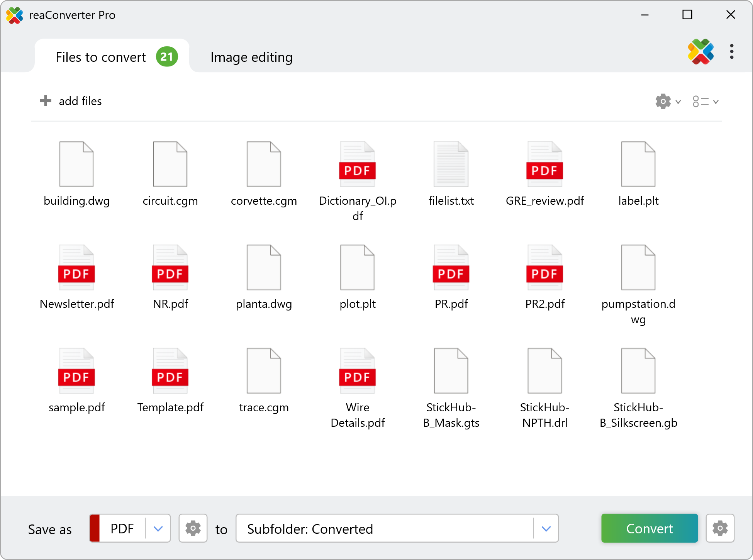Select the building.dwg file icon

[76, 164]
